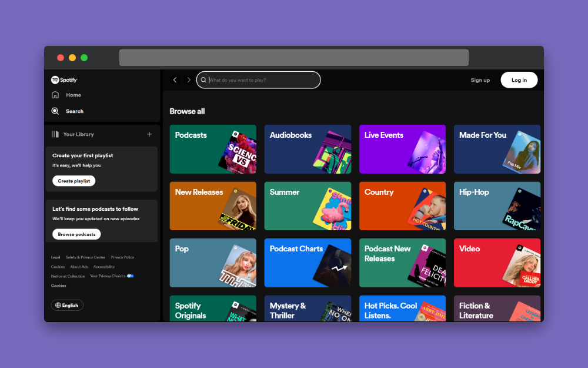Click the Create playlist button
The width and height of the screenshot is (588, 368).
click(74, 181)
